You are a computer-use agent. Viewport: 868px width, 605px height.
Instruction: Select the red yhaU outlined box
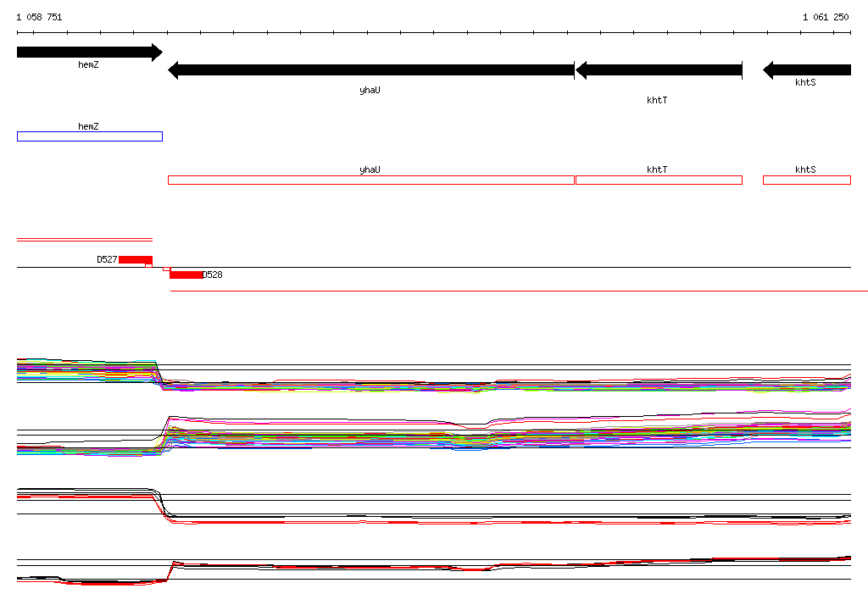point(371,180)
